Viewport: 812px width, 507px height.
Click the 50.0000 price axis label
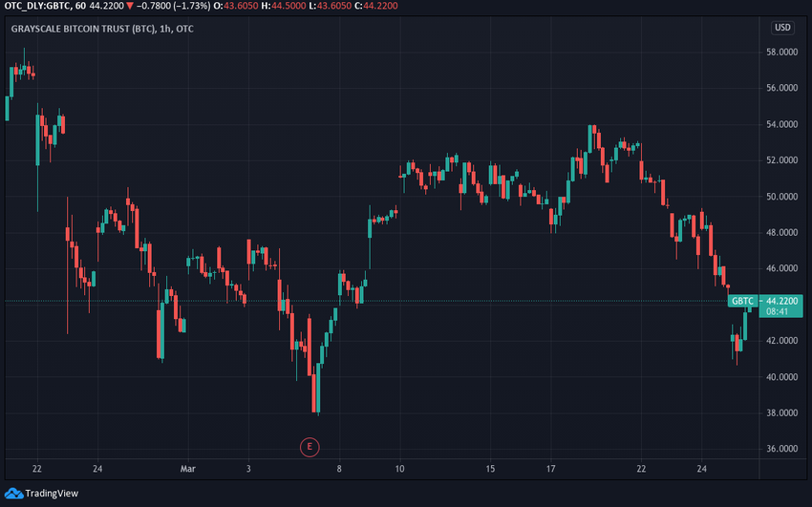[x=781, y=197]
